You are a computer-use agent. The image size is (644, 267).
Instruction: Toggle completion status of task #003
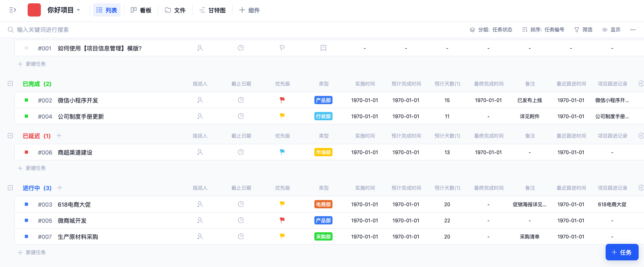tap(26, 204)
